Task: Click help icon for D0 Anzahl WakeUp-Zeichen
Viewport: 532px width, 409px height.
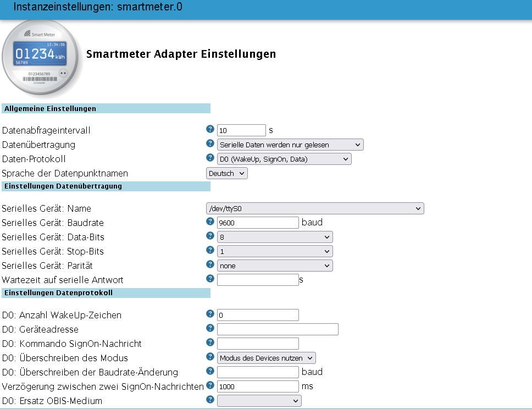Action: click(x=210, y=314)
